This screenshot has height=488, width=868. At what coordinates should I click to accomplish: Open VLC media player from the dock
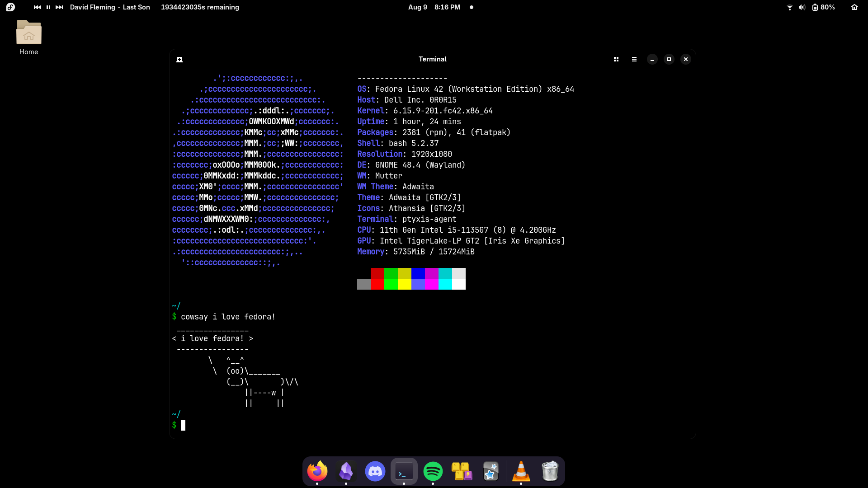(x=521, y=471)
